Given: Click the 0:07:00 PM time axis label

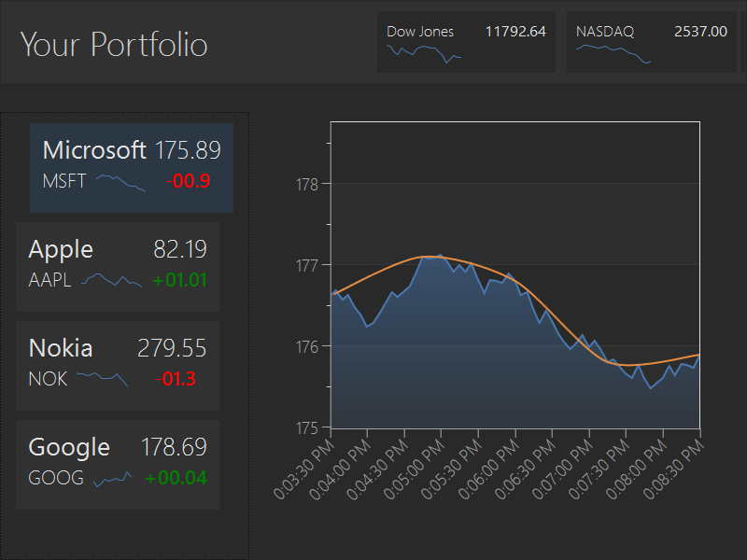Looking at the screenshot, I should (562, 469).
